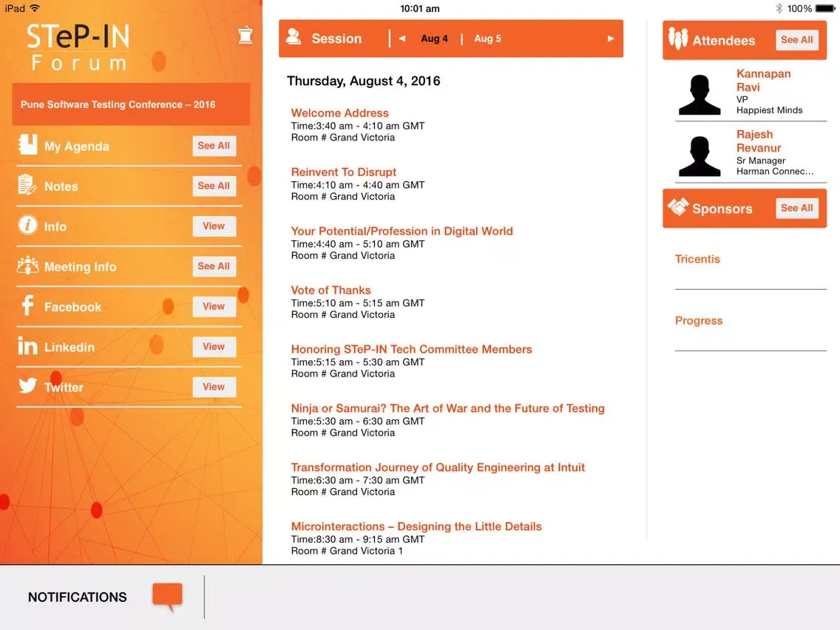
Task: Open the notifications speech bubble icon
Action: tap(168, 597)
